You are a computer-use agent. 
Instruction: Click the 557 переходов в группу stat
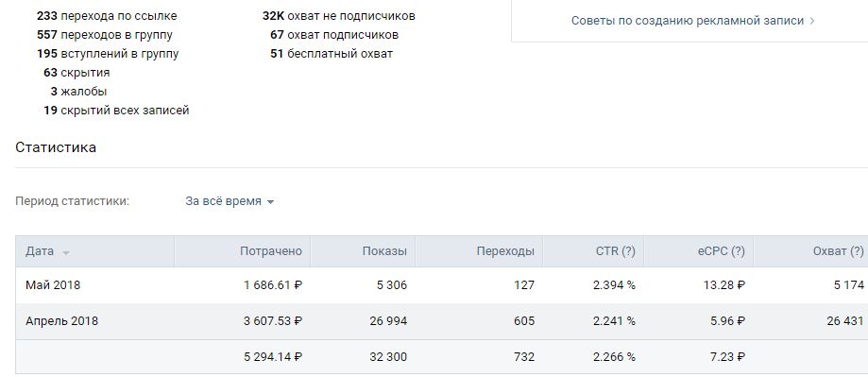(x=105, y=35)
